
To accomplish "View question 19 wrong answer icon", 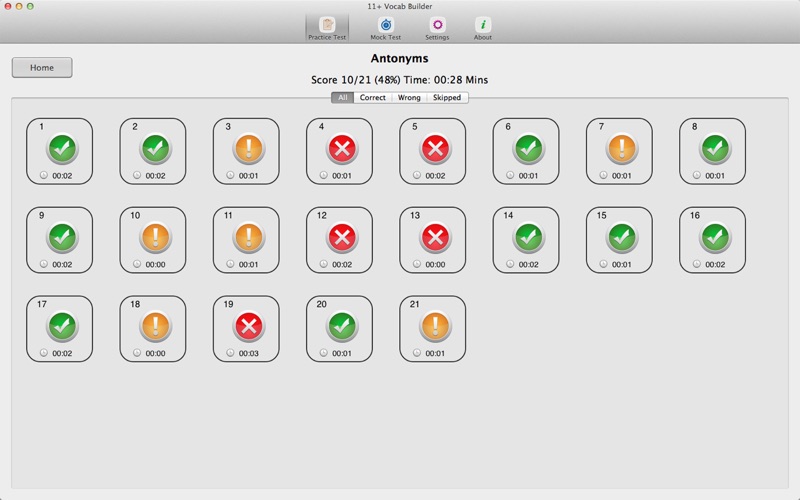I will [x=248, y=326].
